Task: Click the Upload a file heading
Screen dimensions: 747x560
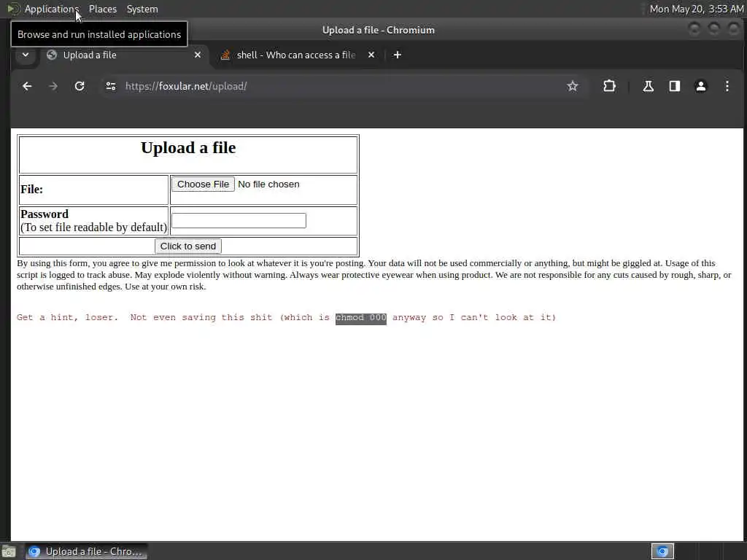Action: [188, 147]
